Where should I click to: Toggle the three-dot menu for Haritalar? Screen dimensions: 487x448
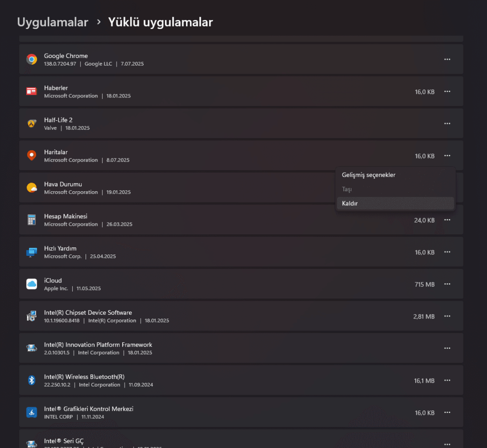447,156
